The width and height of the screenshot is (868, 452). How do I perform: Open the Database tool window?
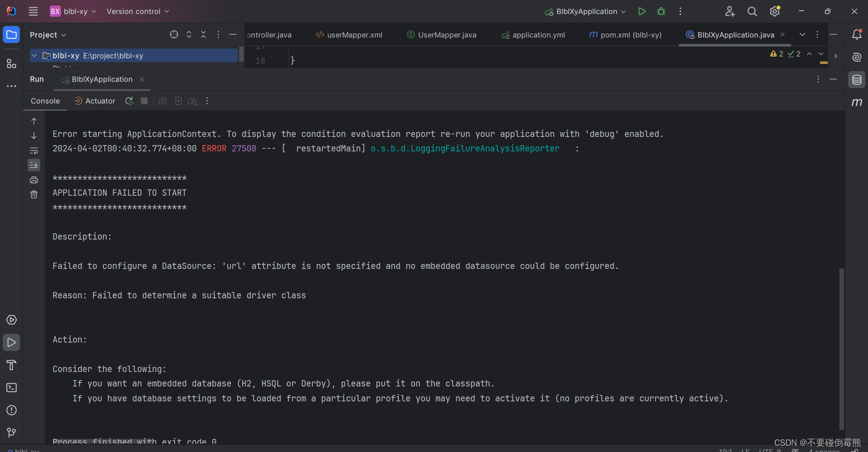pyautogui.click(x=857, y=80)
